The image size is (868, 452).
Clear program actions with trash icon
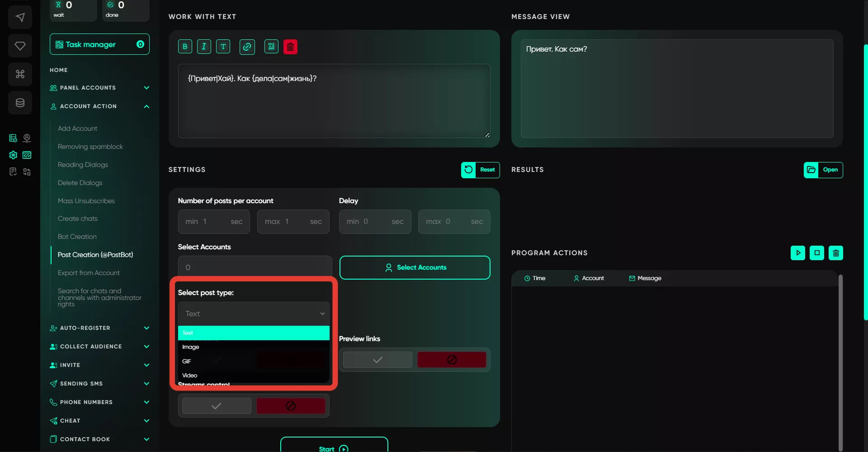(x=836, y=253)
